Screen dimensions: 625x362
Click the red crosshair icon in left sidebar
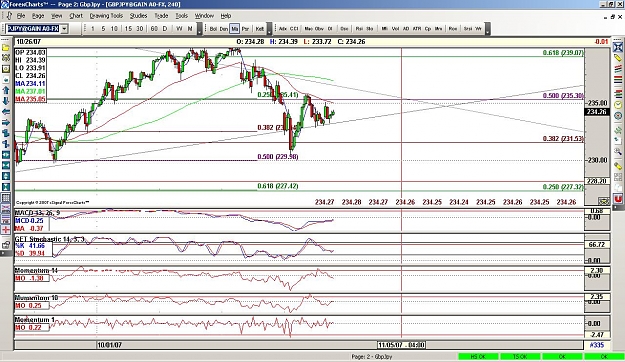[x=6, y=230]
